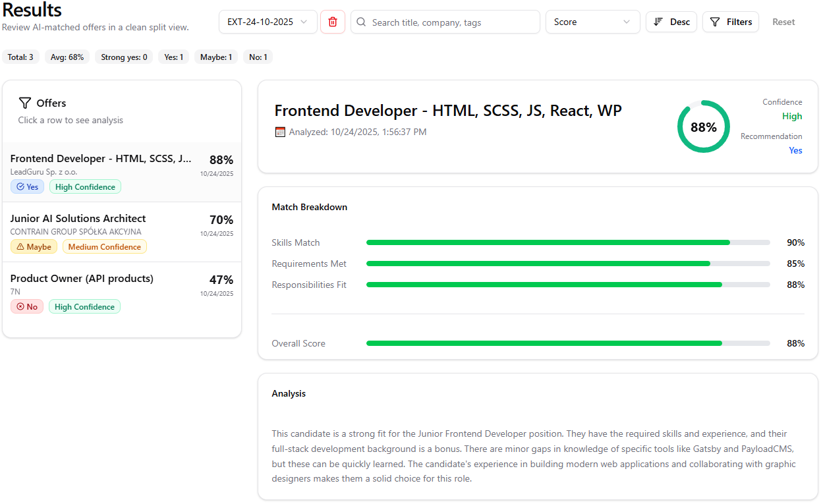Image resolution: width=821 pixels, height=504 pixels.
Task: Click the calendar icon next to Analyzed date
Action: [280, 132]
